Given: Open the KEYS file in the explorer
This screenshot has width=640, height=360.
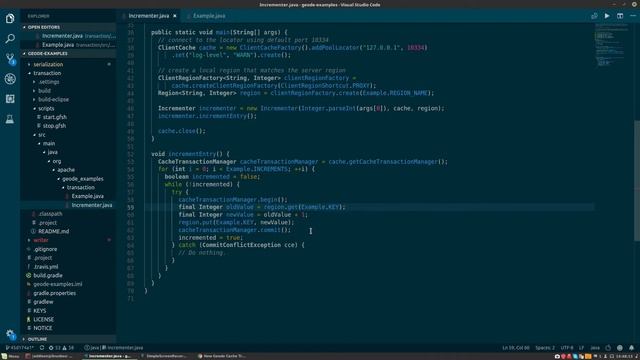Looking at the screenshot, I should (x=40, y=311).
